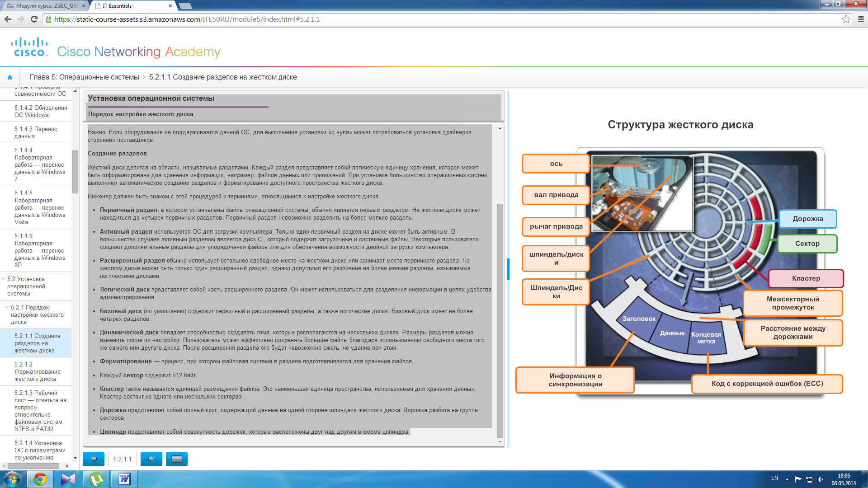Open Word from the taskbar
The width and height of the screenshot is (868, 488).
124,479
